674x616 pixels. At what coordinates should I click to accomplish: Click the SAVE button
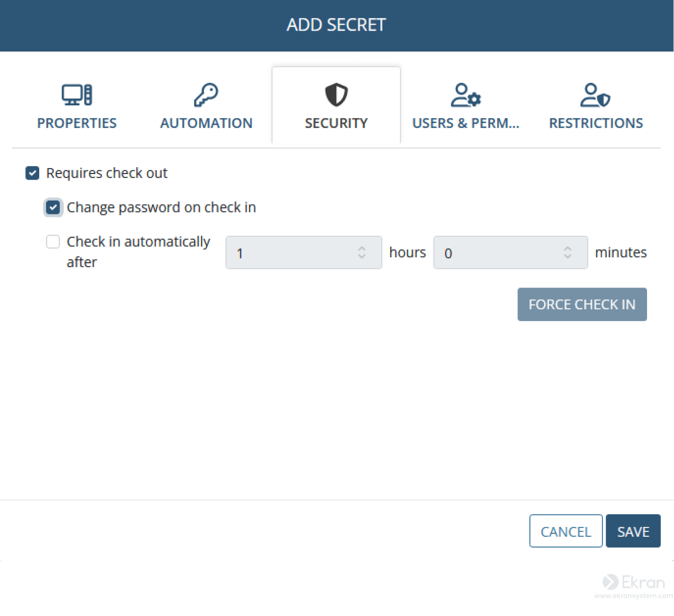pos(633,531)
